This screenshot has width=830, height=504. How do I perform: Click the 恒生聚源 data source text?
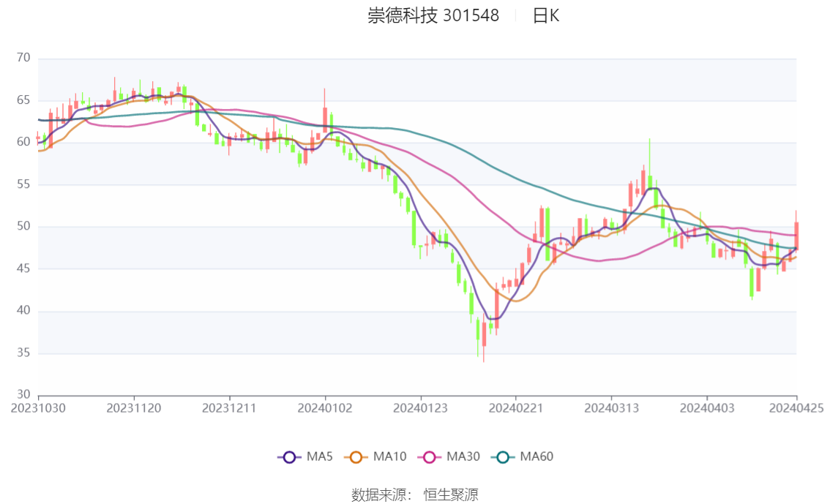pyautogui.click(x=451, y=495)
